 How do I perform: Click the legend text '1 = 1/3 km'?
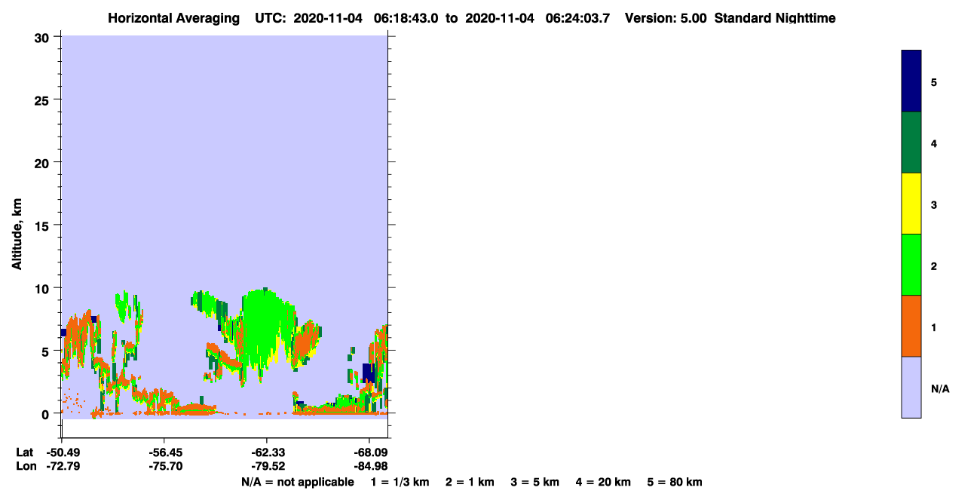point(400,482)
